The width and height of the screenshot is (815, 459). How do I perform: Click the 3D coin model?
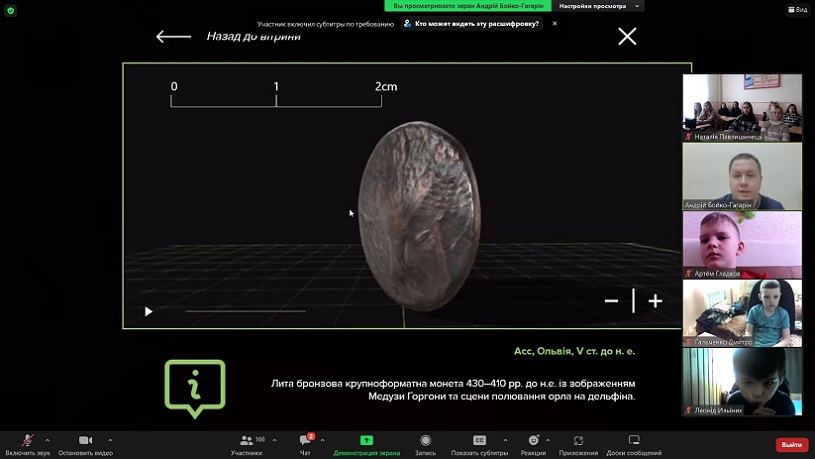pyautogui.click(x=419, y=216)
